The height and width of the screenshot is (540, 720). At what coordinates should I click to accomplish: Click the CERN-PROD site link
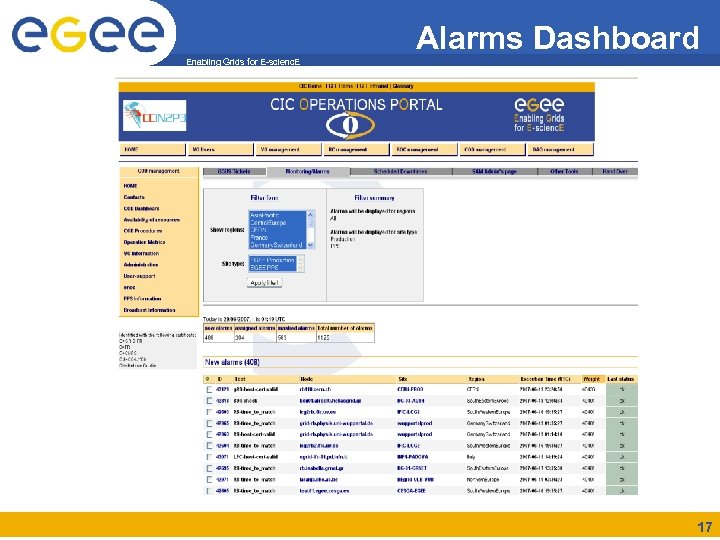(410, 389)
